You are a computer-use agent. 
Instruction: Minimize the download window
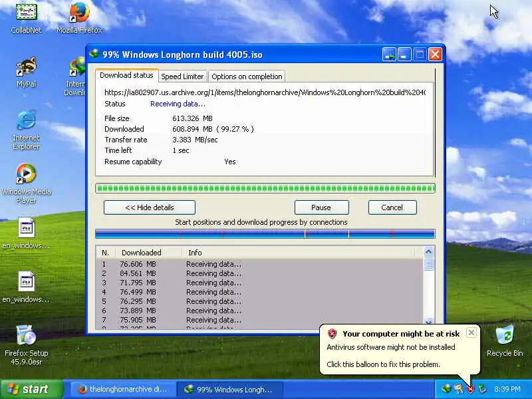404,55
